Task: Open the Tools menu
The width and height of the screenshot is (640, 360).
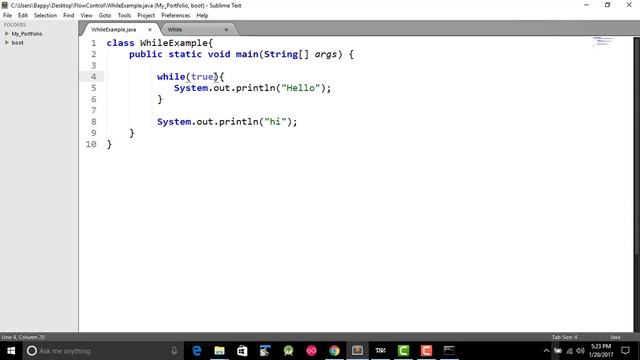Action: [124, 16]
